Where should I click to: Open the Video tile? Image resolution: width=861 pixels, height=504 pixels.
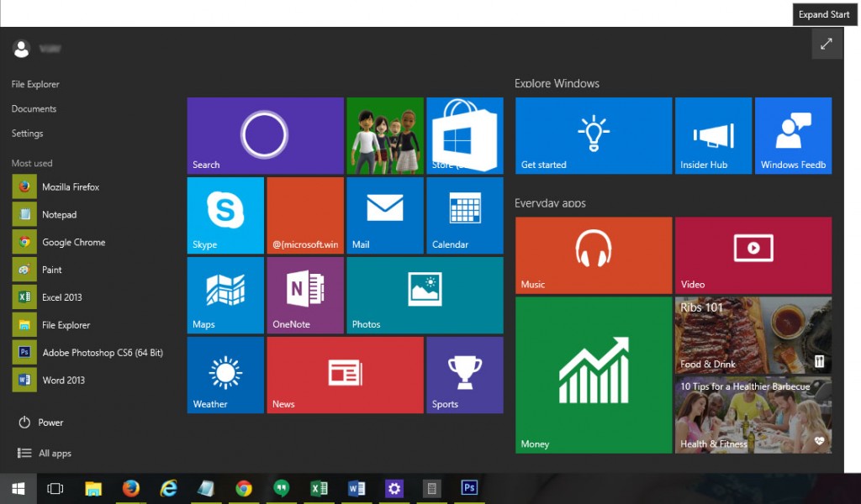click(753, 255)
